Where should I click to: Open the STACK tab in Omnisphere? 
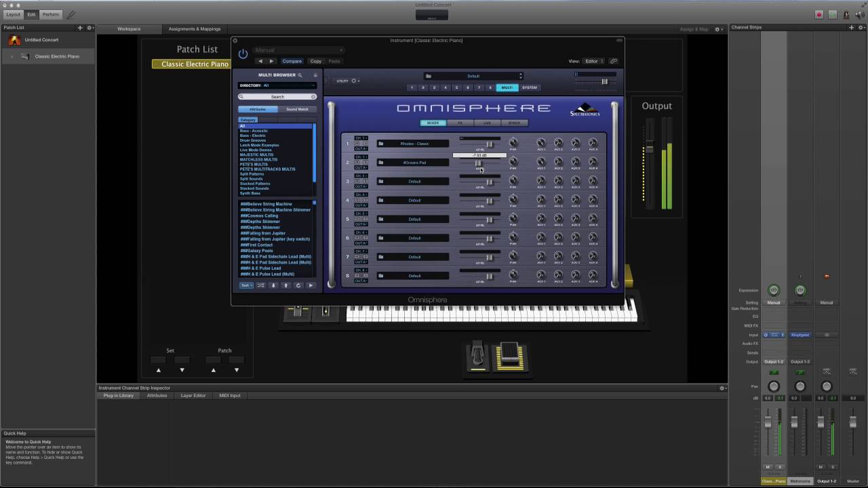coord(514,123)
